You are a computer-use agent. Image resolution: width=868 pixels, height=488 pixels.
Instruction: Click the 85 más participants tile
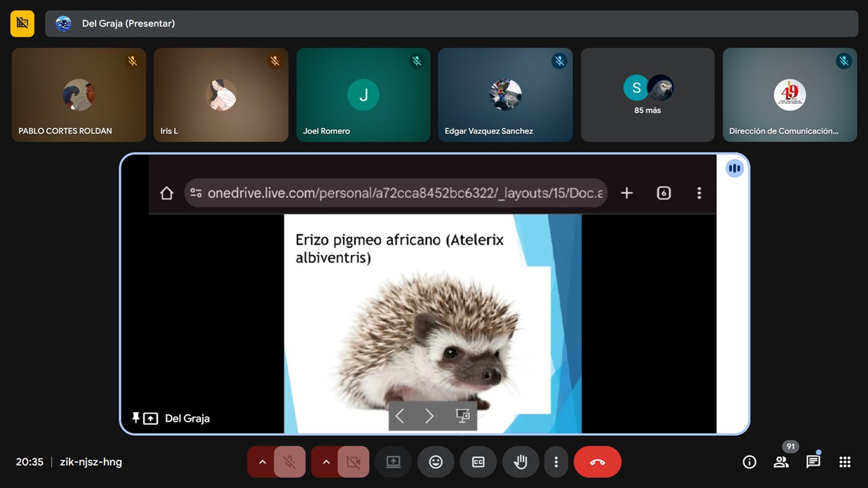pos(648,95)
